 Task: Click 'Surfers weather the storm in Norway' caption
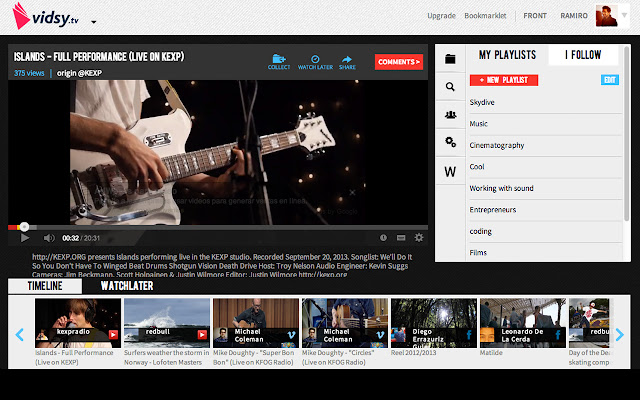point(167,357)
